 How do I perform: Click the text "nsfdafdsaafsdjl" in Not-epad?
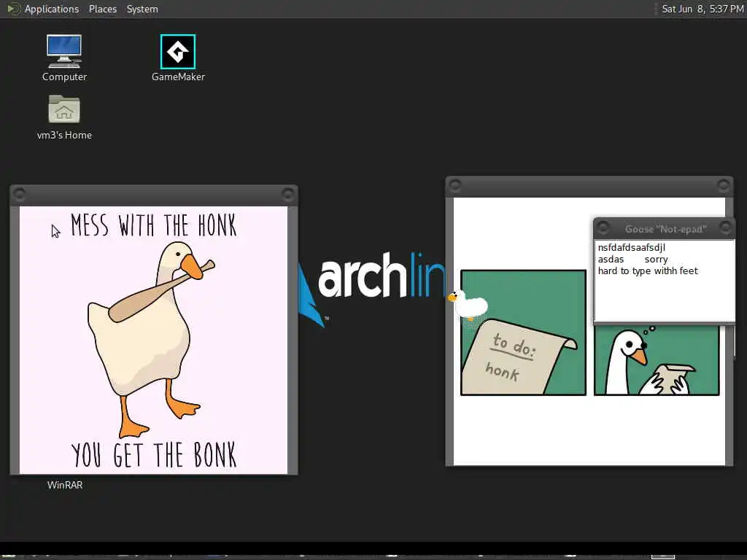[631, 248]
